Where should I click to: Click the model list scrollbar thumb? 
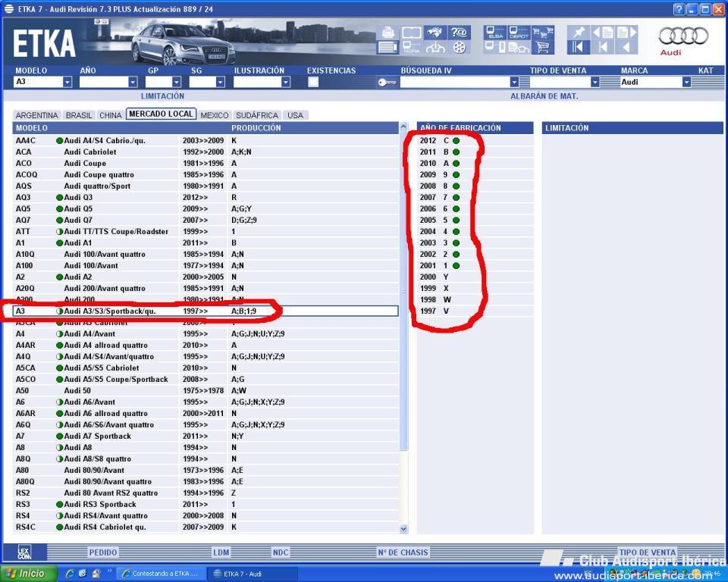click(403, 290)
